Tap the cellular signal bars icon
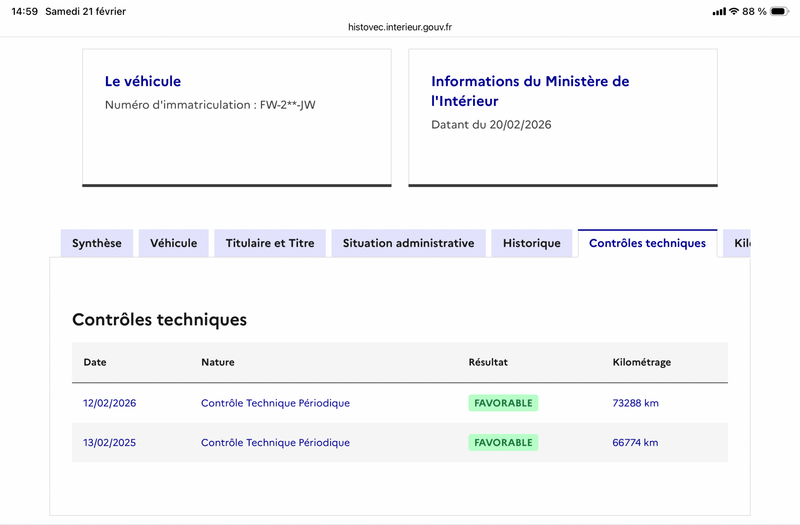 (x=718, y=11)
